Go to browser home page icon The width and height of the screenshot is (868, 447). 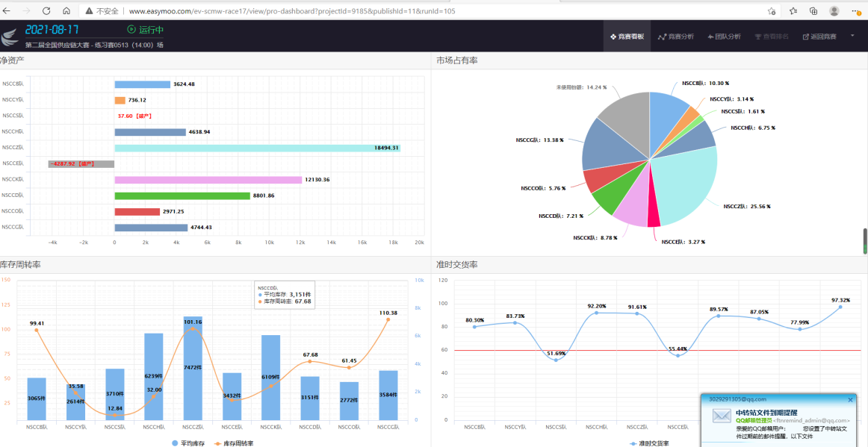pos(66,11)
